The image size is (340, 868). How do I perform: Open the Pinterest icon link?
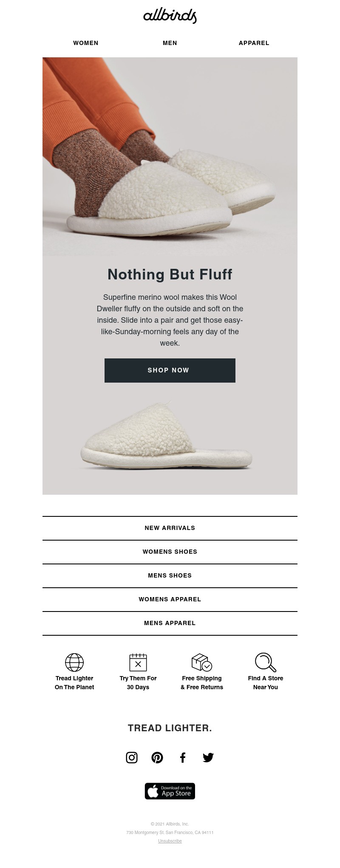point(157,757)
